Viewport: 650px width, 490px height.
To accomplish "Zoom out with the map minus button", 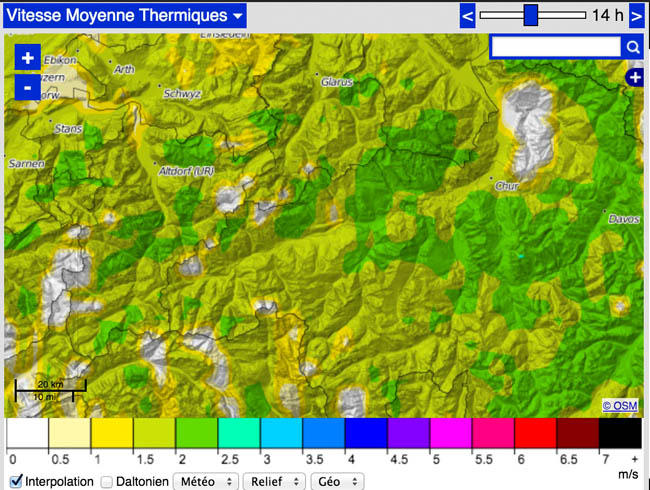I will [27, 87].
